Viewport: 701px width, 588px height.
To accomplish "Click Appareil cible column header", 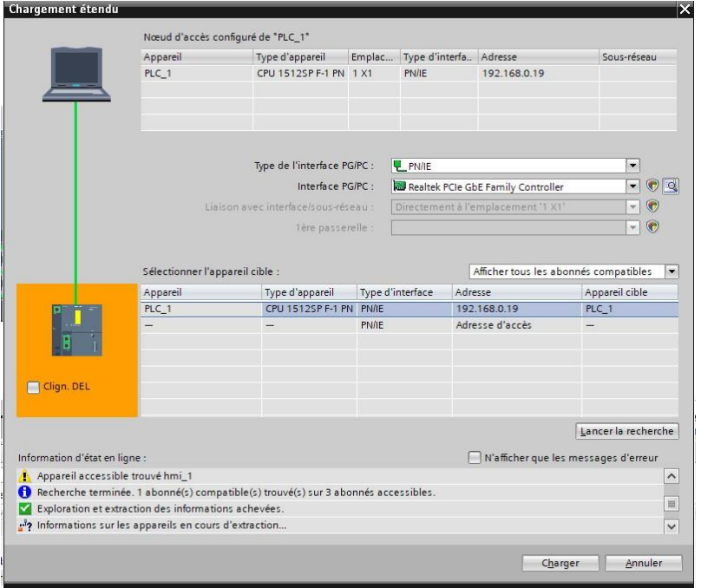I will [x=630, y=292].
